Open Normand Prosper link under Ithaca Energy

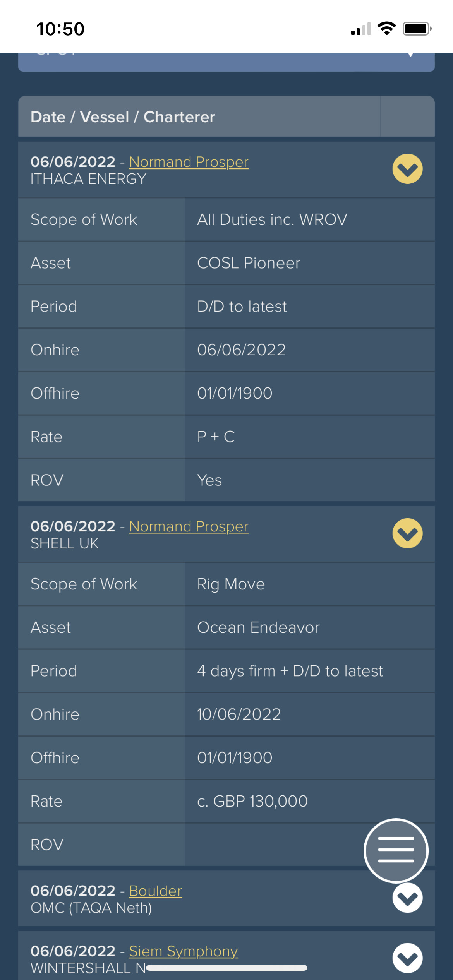(189, 162)
